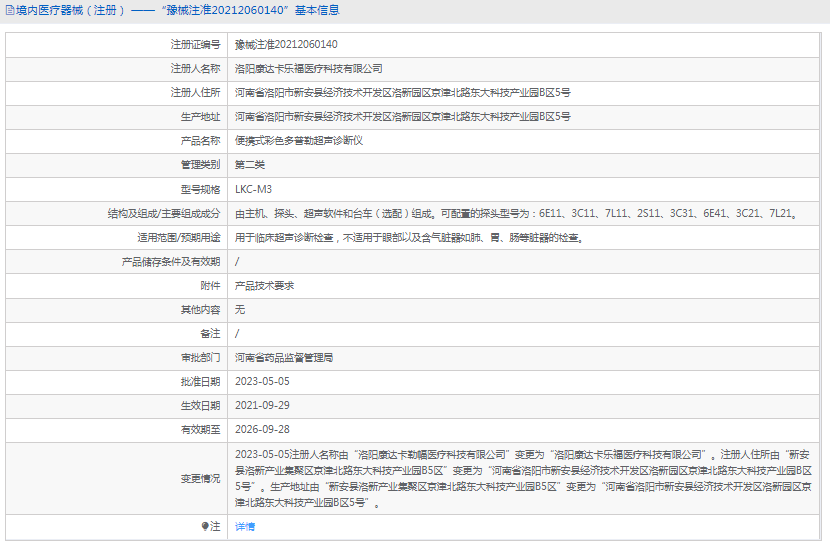Click the 结构及组成/主要组成成分 label
Screen dimensions: 830x545
[164, 214]
